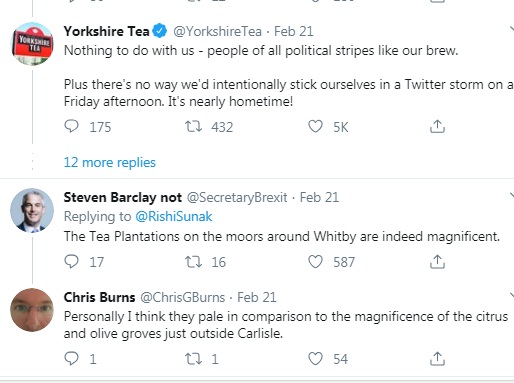
Task: Reply to Yorkshire Tea's tweet
Action: (71, 127)
